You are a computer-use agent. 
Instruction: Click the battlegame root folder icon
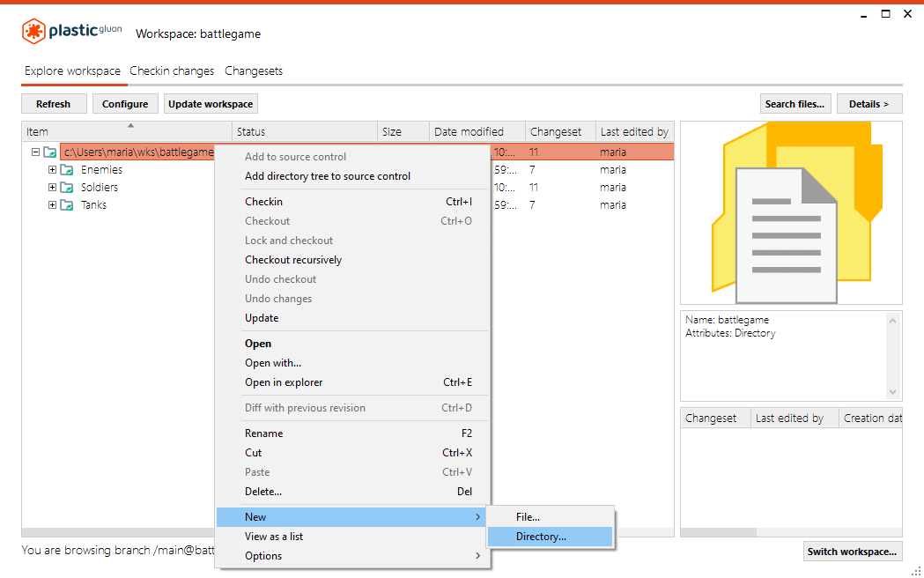(x=50, y=152)
